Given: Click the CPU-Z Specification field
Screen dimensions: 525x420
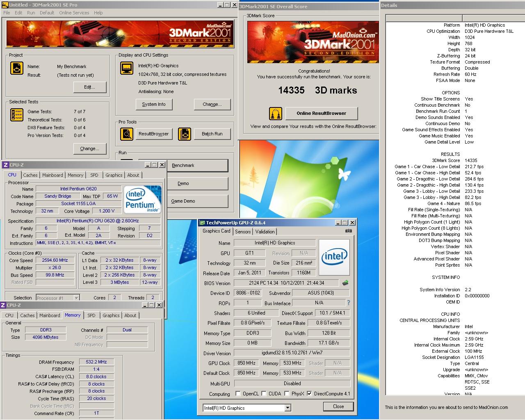Looking at the screenshot, I should click(98, 221).
